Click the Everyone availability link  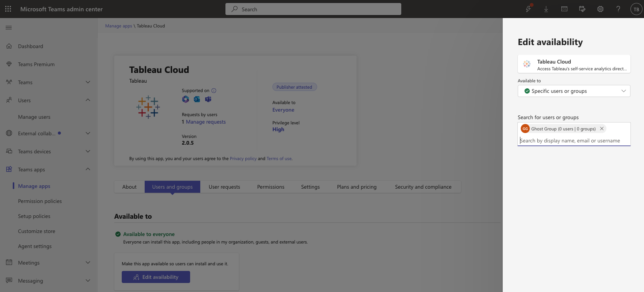pos(283,110)
